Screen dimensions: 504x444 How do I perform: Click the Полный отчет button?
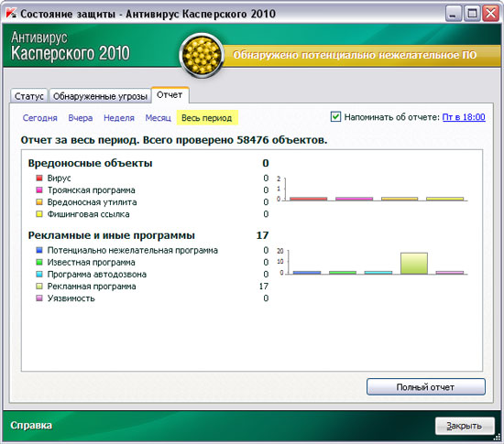point(426,387)
